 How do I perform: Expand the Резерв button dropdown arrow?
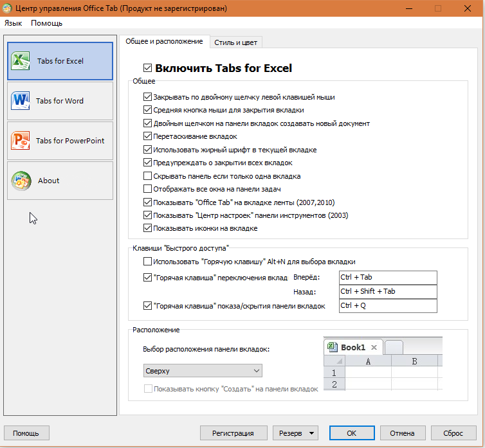click(311, 433)
